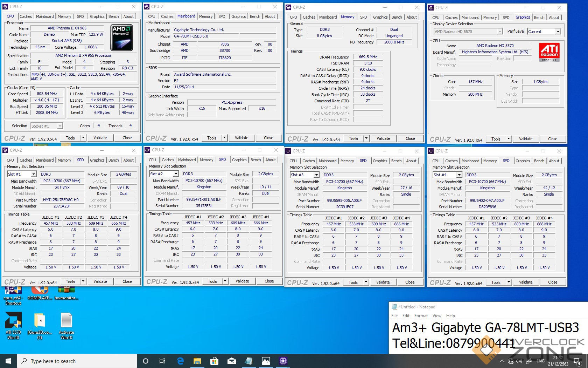The width and height of the screenshot is (588, 368).
Task: Open the Notepad File menu
Action: (394, 316)
